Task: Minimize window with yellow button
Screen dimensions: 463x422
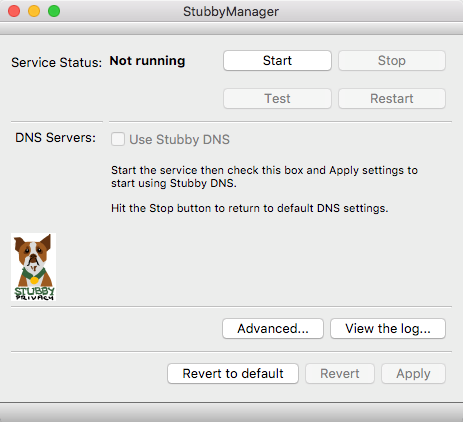Action: pos(34,11)
